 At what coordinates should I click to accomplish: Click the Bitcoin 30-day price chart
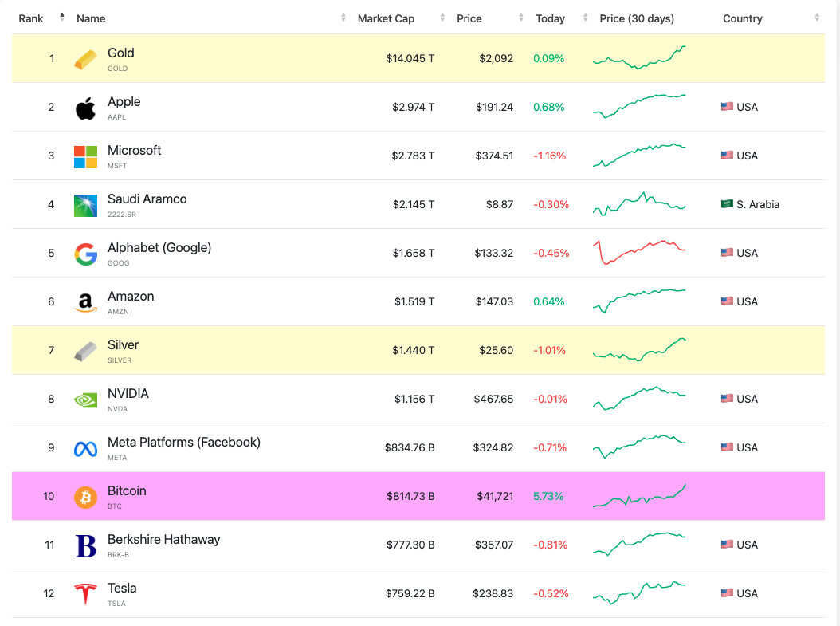(x=639, y=496)
